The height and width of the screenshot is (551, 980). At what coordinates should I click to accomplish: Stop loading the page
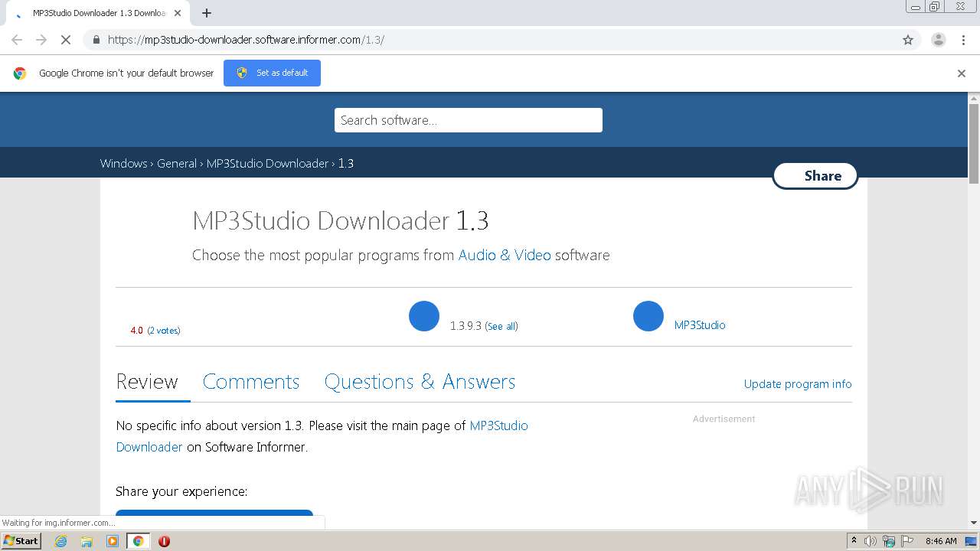66,40
